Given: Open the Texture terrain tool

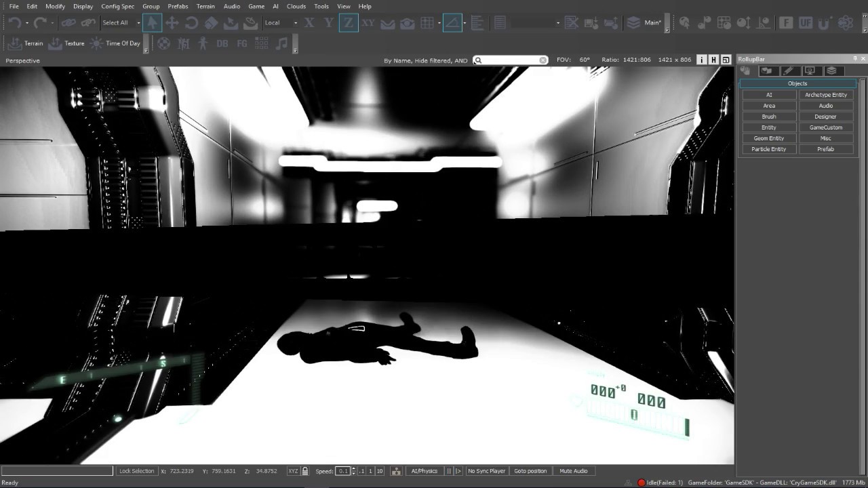Looking at the screenshot, I should (x=66, y=43).
